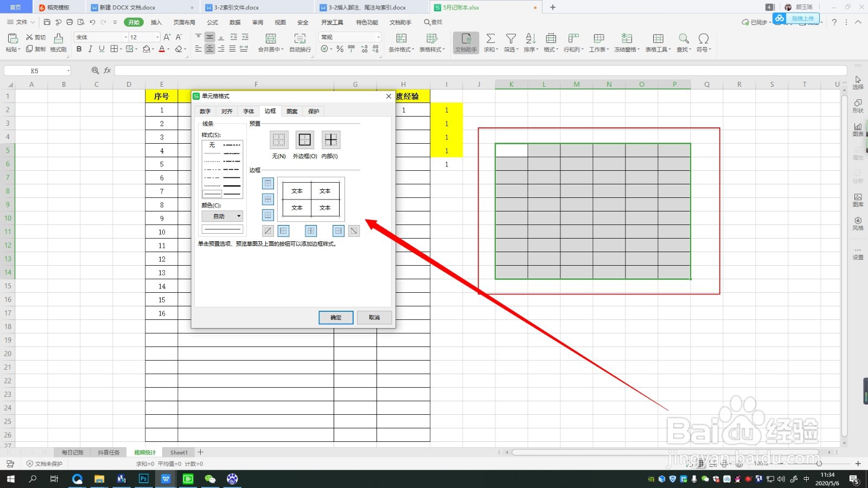Click the formula bar input field
Viewport: 868px width, 488px height.
tap(481, 70)
